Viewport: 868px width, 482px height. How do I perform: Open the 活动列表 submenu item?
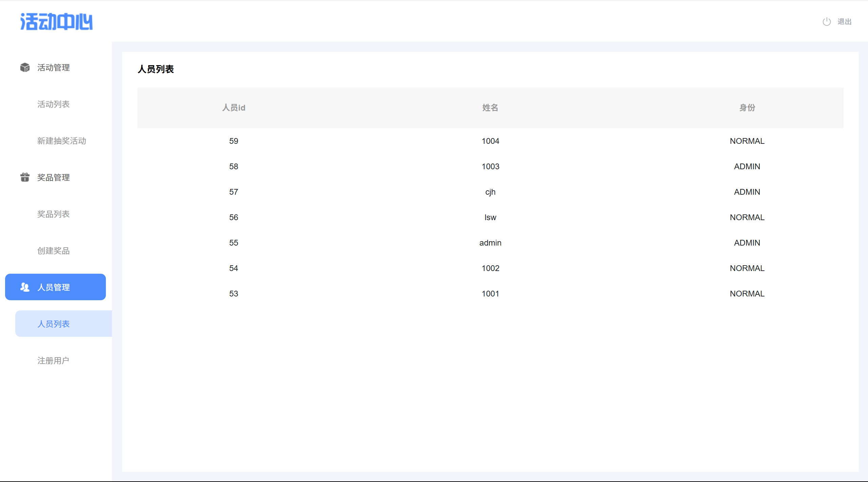pyautogui.click(x=54, y=104)
